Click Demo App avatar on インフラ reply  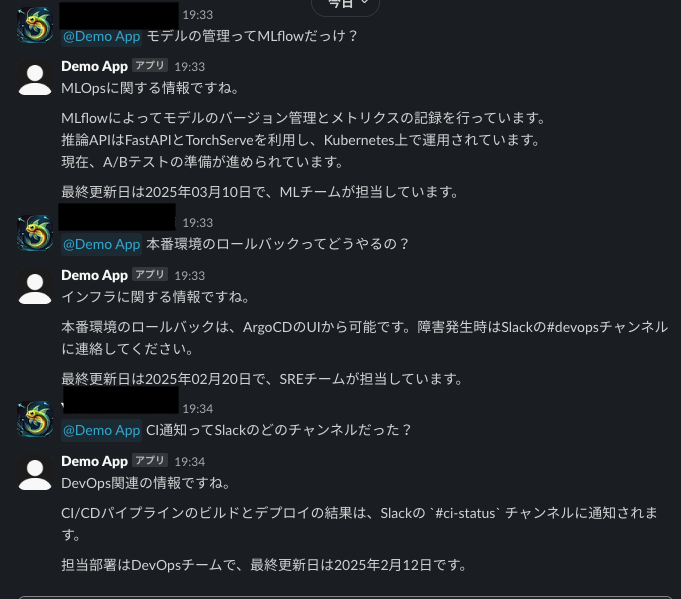(35, 287)
